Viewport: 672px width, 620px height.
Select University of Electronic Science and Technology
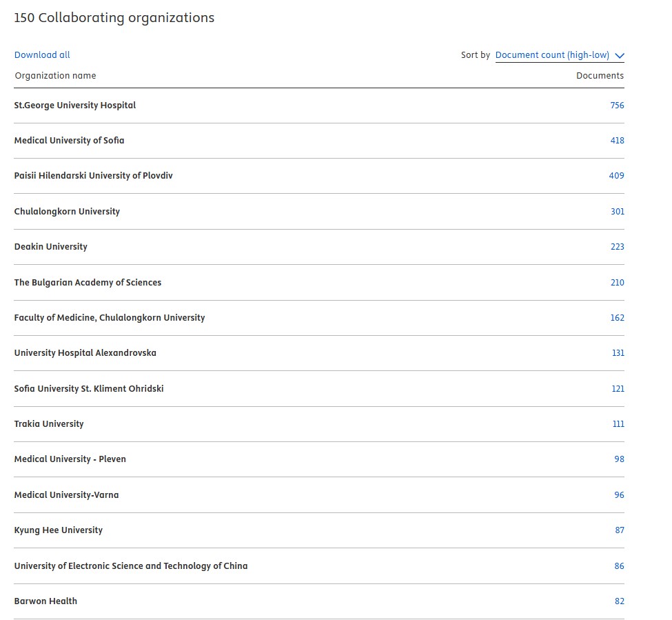tap(131, 566)
